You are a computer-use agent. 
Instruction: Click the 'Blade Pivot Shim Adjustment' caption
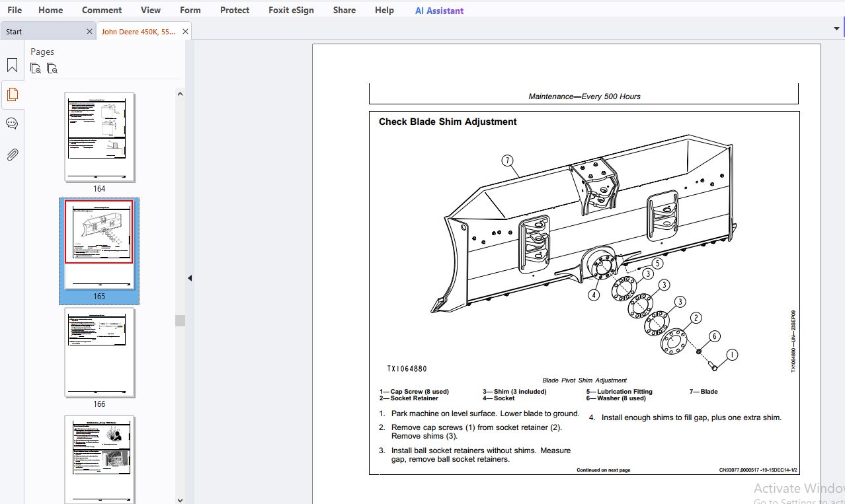(x=584, y=380)
